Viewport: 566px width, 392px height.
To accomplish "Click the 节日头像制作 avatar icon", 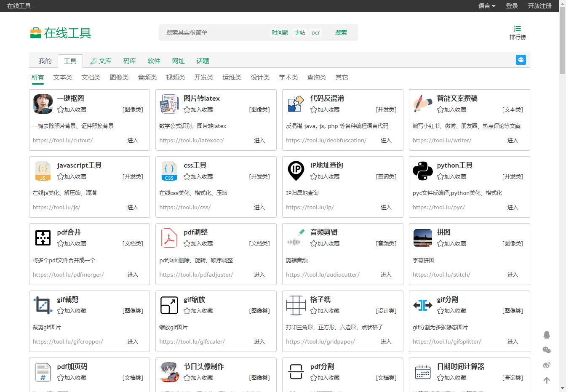I will click(x=169, y=372).
